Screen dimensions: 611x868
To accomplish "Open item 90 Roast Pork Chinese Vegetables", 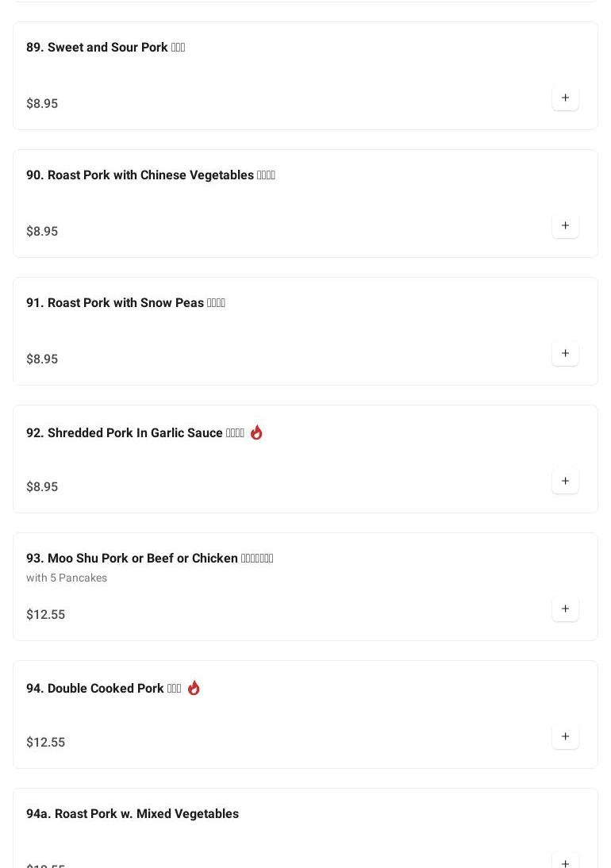I will point(151,175).
